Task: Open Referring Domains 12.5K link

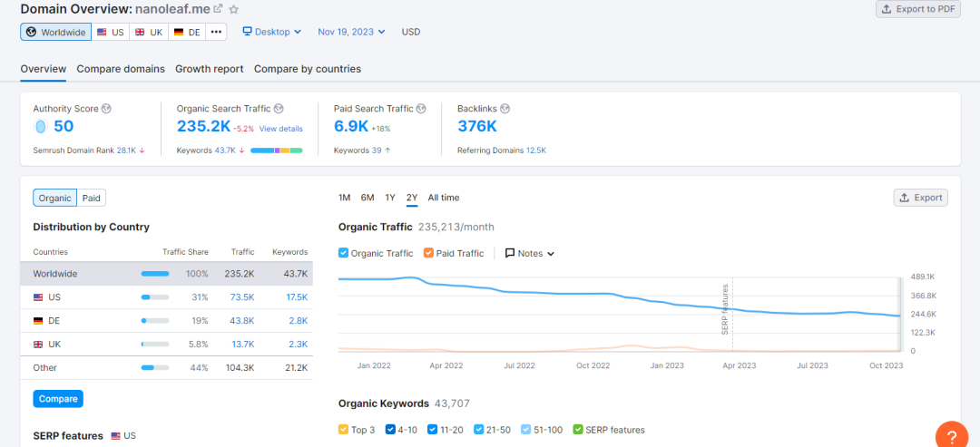Action: [536, 151]
